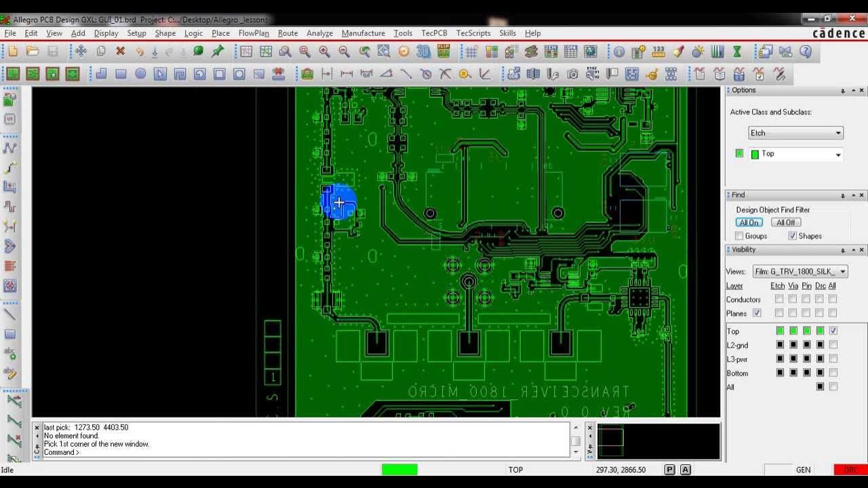
Task: Open the File menu
Action: 10,33
